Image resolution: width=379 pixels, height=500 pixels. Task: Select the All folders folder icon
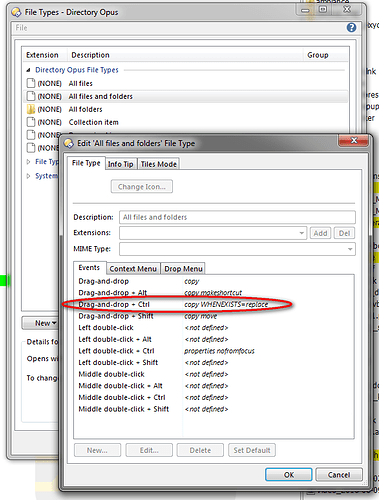point(31,109)
